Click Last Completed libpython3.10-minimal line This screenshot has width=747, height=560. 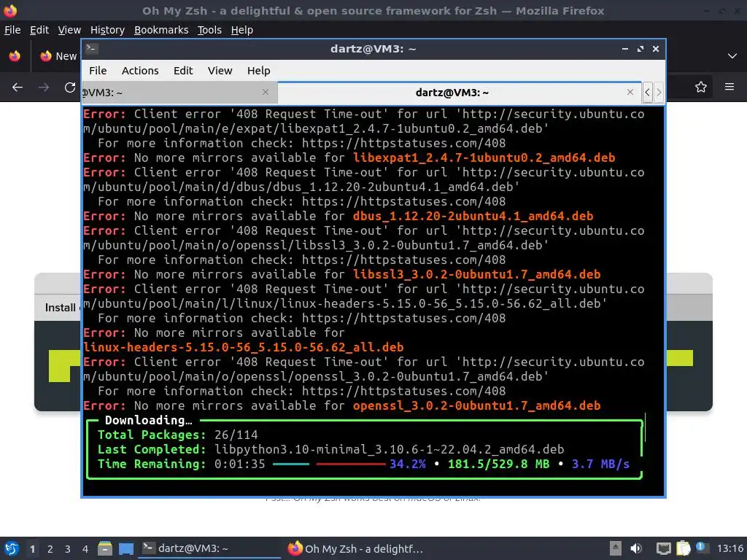(330, 449)
